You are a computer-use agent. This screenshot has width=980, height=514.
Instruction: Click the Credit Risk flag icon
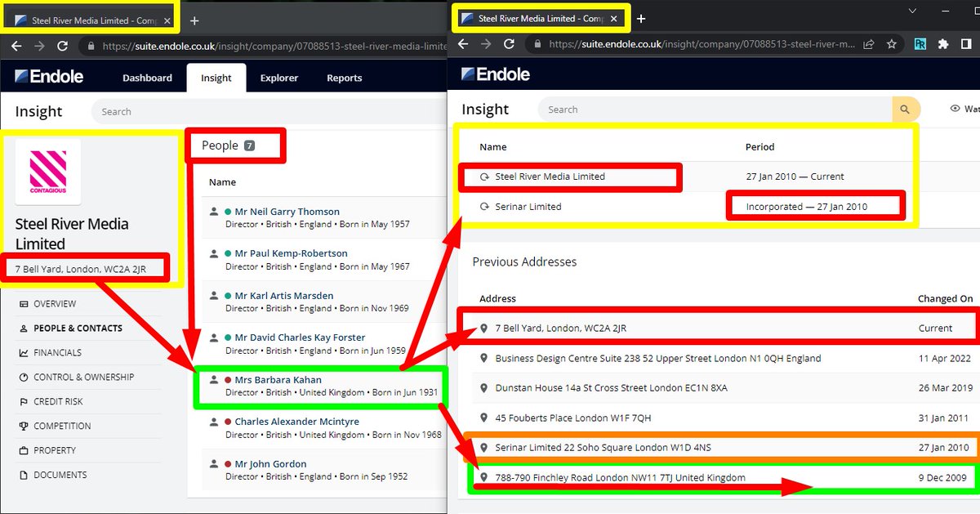coord(24,402)
